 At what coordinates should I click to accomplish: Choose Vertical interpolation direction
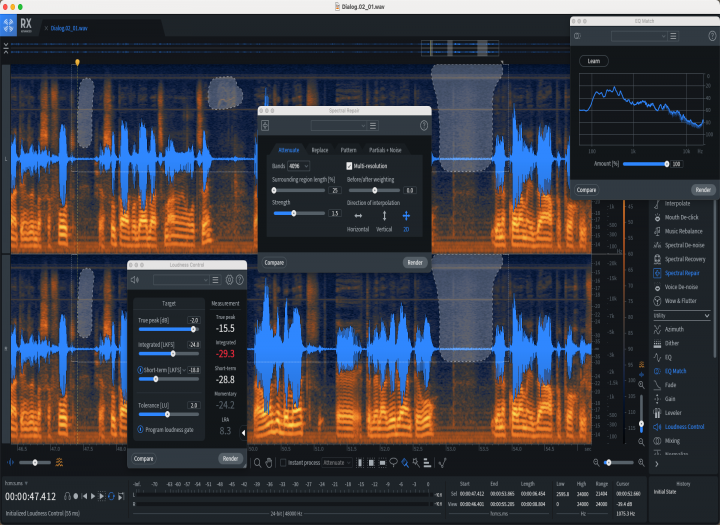[x=384, y=215]
